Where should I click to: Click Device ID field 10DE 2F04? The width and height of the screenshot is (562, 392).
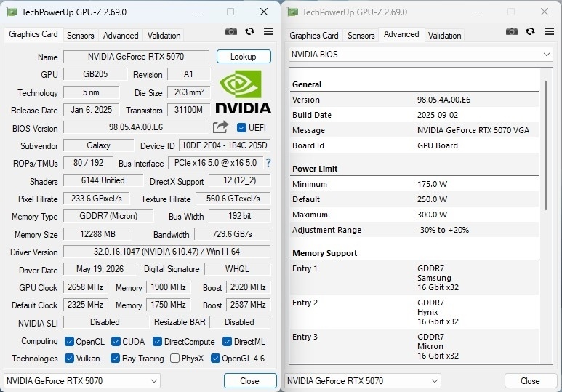coord(225,145)
